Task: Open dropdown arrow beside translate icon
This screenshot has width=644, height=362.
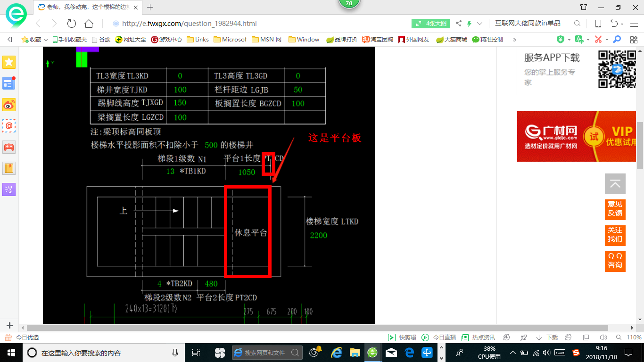Action: 588,40
